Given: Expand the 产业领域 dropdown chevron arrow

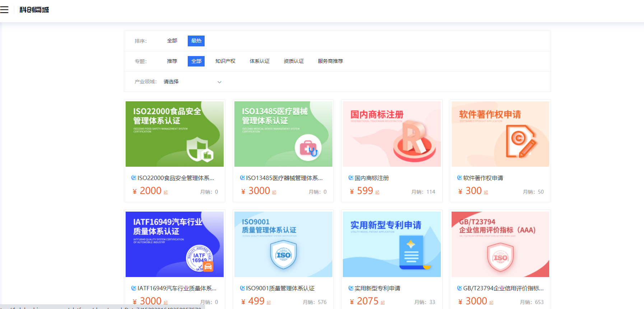Looking at the screenshot, I should pyautogui.click(x=219, y=82).
